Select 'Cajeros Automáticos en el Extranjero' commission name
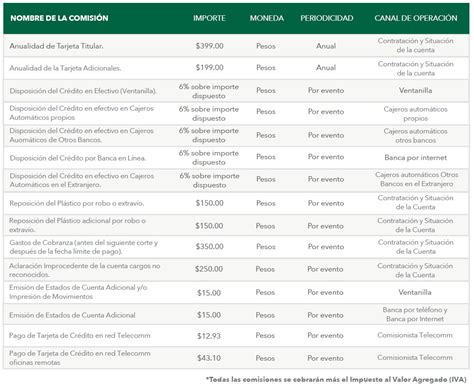 tap(82, 180)
